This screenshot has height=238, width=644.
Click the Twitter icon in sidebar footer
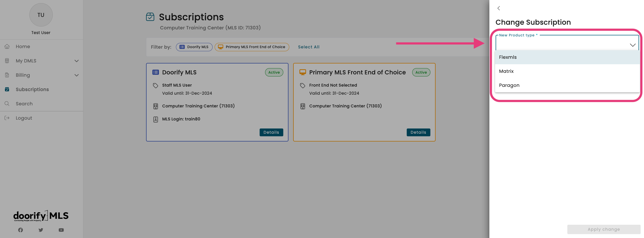point(41,230)
